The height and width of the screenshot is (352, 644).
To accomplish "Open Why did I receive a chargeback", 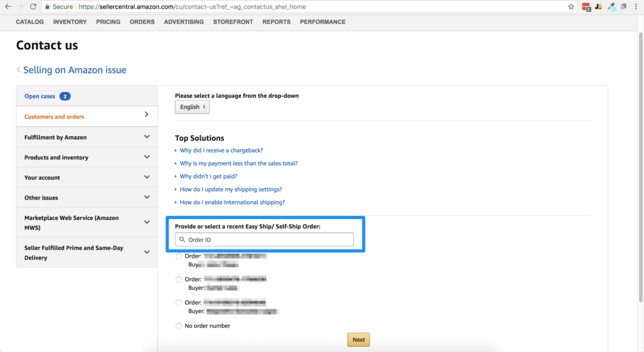I will tap(221, 150).
